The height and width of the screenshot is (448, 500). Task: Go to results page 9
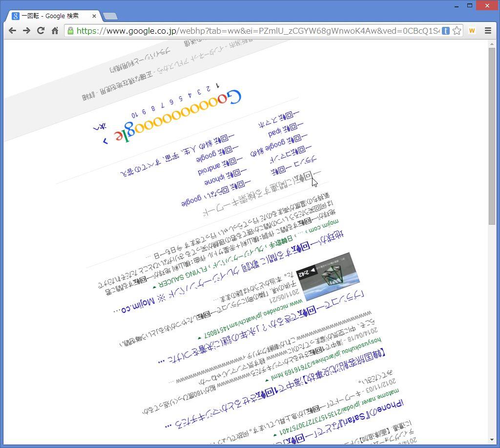click(x=144, y=112)
